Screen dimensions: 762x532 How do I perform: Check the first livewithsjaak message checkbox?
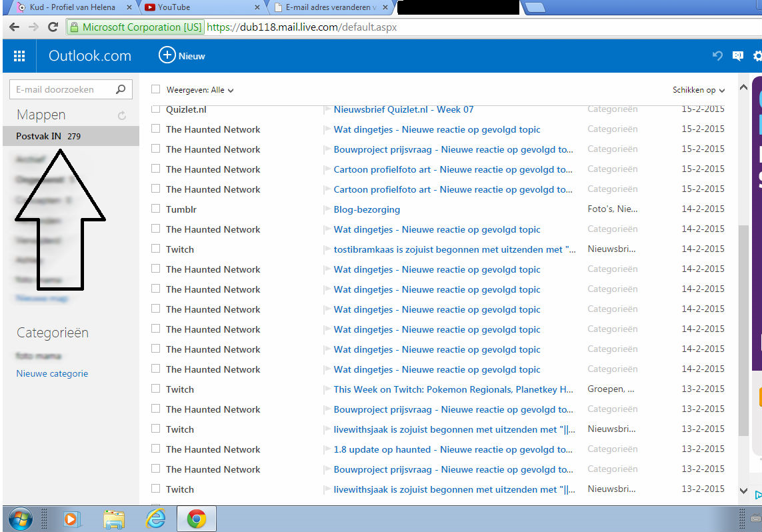(155, 429)
